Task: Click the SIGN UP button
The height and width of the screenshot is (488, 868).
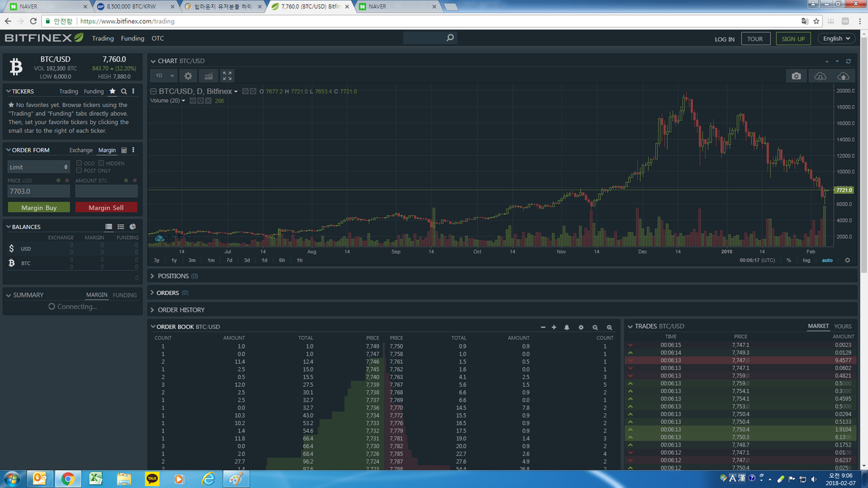Action: tap(793, 39)
